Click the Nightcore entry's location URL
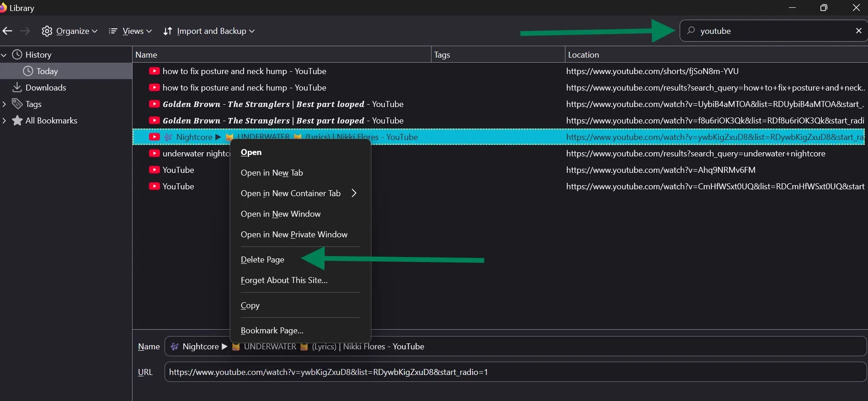This screenshot has height=401, width=868. [x=715, y=137]
